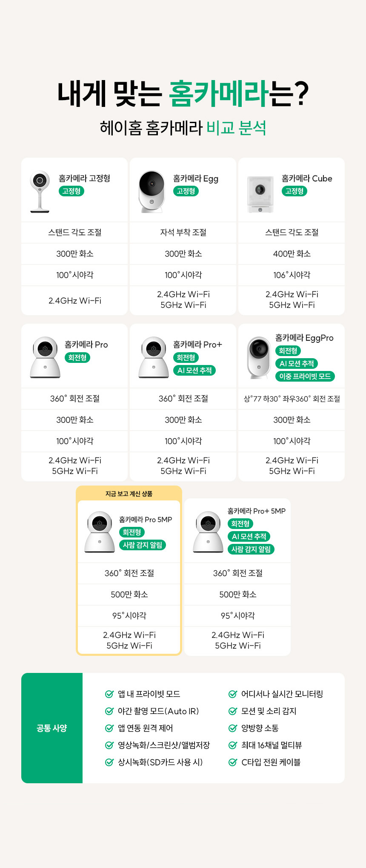
Task: Click the 홈카메라 Cube product title
Action: click(307, 178)
